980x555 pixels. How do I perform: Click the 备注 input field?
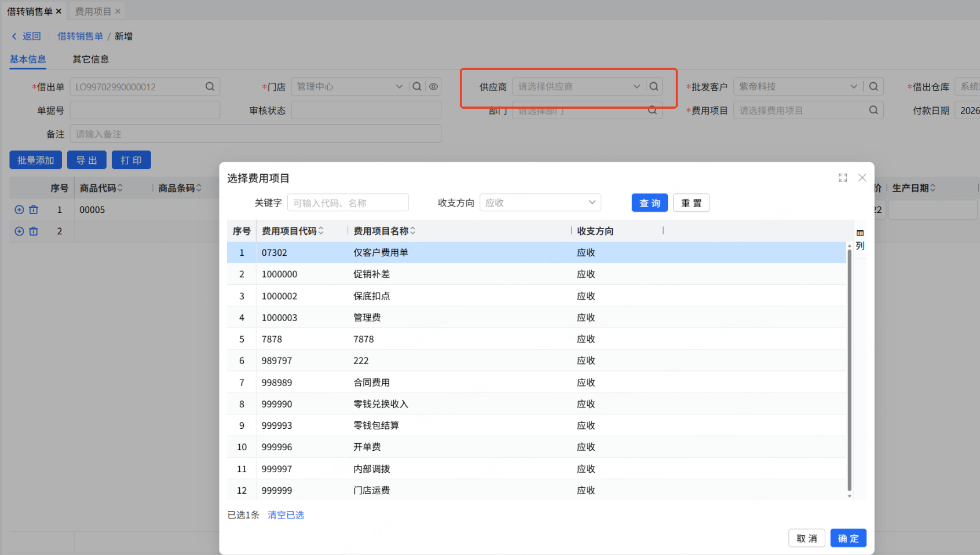pyautogui.click(x=255, y=134)
